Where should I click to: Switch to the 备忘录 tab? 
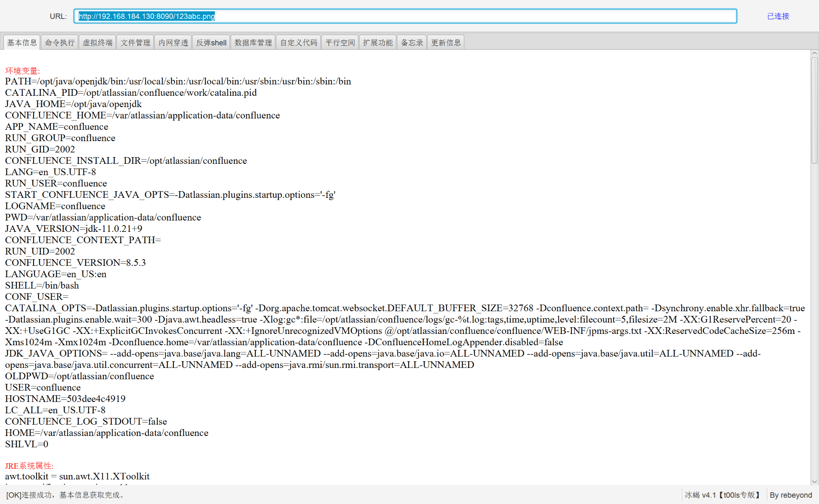click(x=412, y=42)
